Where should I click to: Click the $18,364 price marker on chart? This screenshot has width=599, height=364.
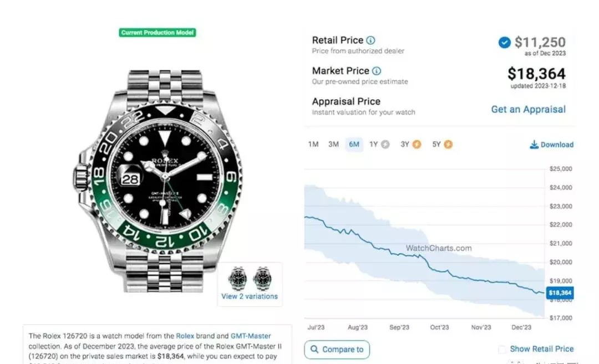coord(560,293)
